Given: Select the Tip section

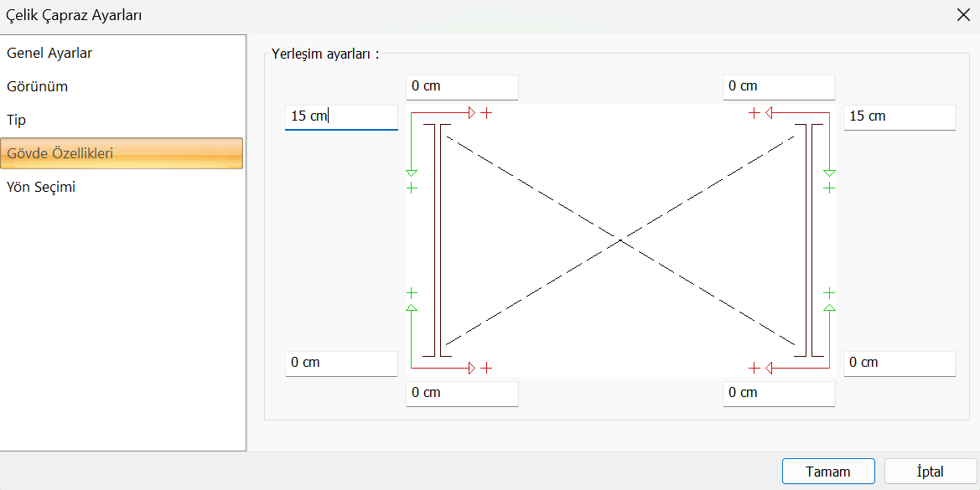Looking at the screenshot, I should (17, 121).
